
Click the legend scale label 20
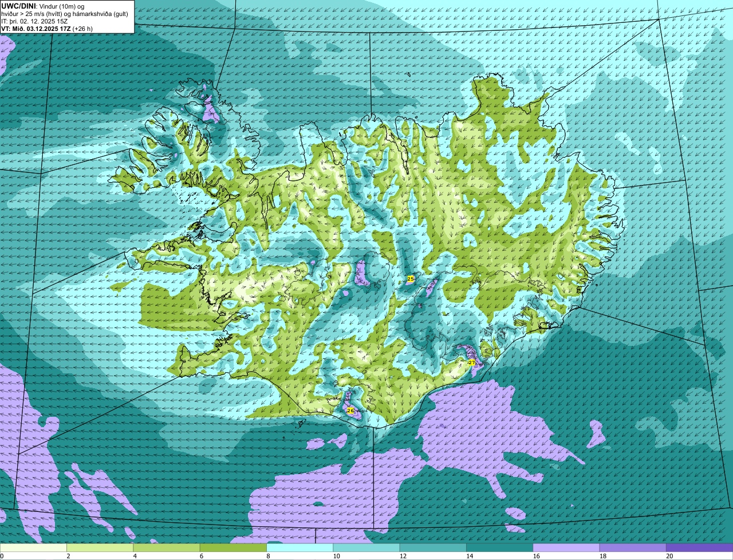pos(669,556)
